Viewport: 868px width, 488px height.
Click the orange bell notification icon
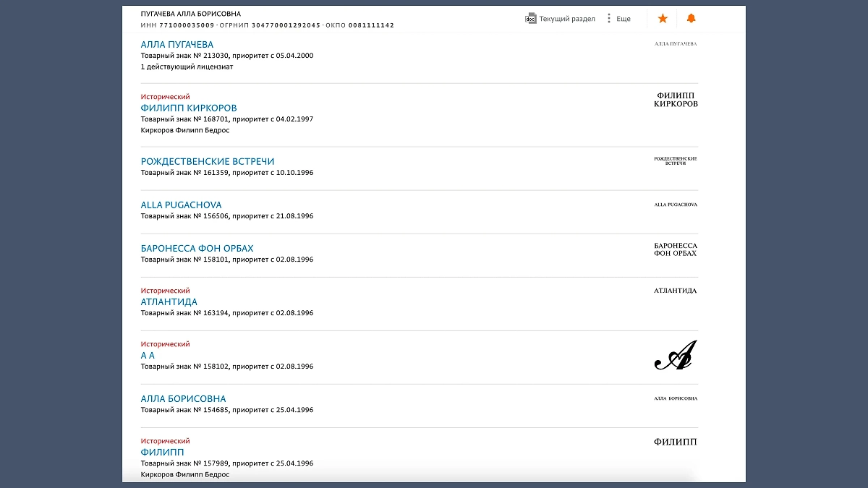click(x=691, y=19)
